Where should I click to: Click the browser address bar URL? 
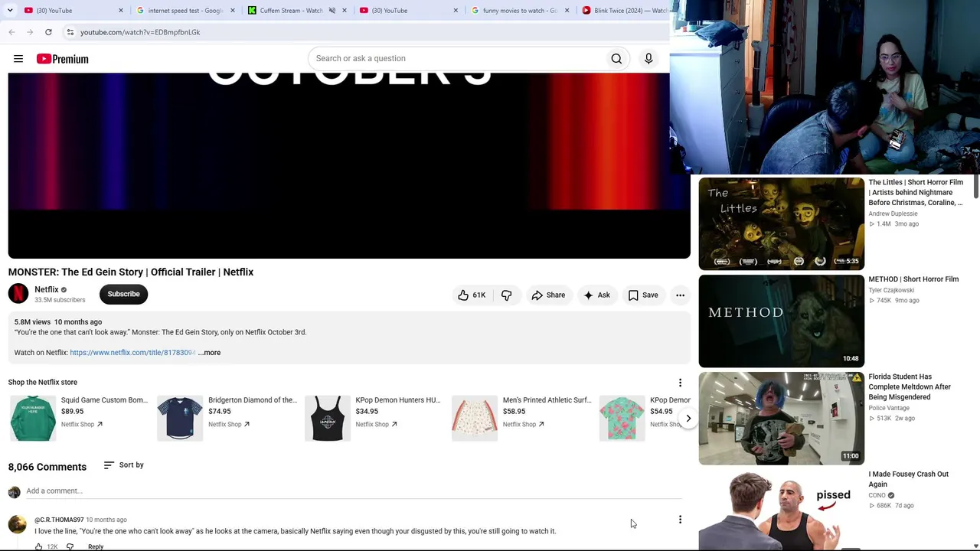[x=140, y=32]
